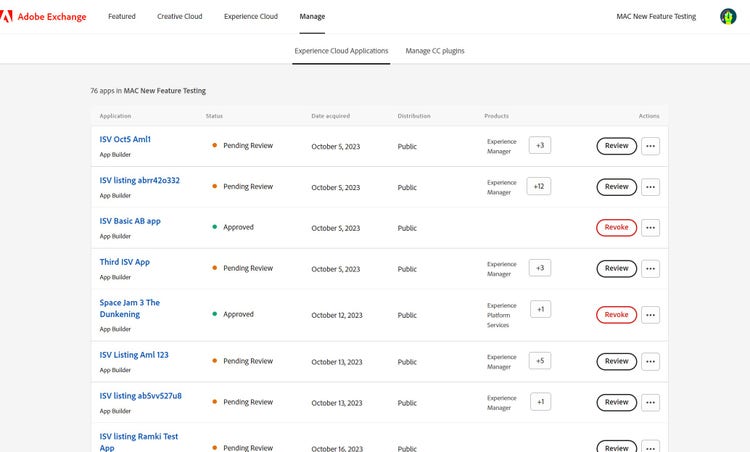Switch to Manage CC plugins tab
The width and height of the screenshot is (750, 452).
tap(434, 51)
